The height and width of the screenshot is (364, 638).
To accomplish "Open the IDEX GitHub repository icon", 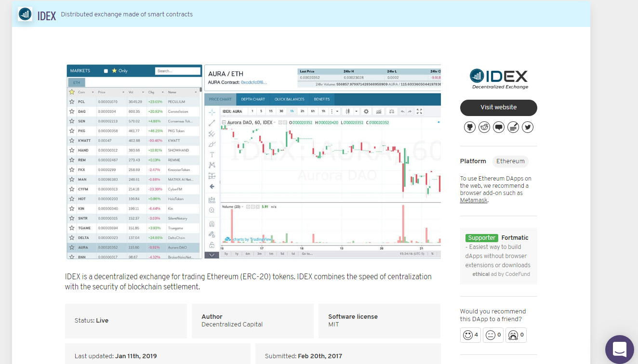I will 470,127.
